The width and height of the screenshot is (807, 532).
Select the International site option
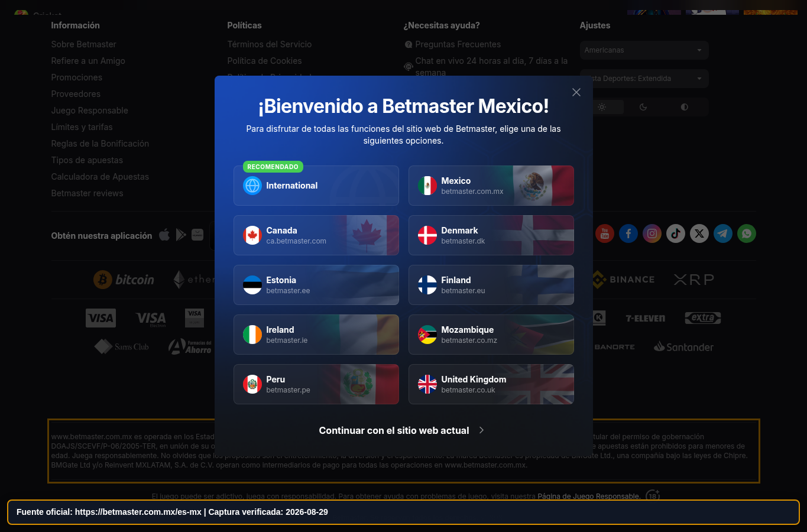tap(316, 186)
